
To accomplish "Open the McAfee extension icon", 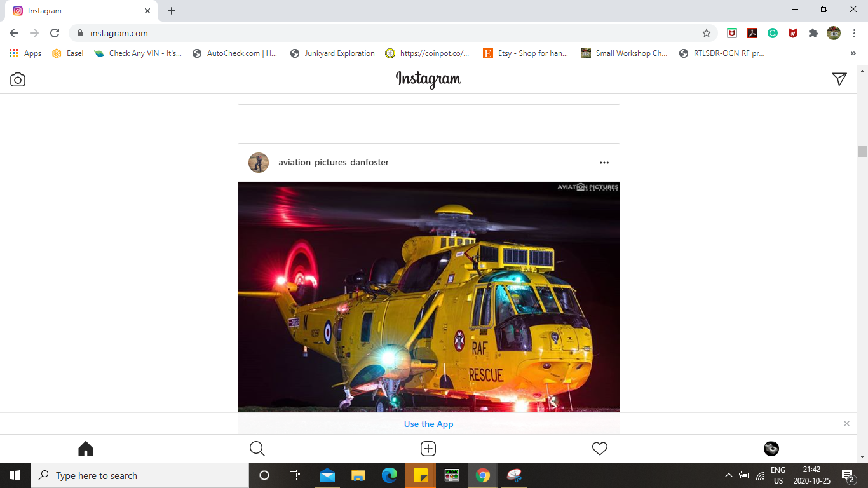I will tap(732, 33).
